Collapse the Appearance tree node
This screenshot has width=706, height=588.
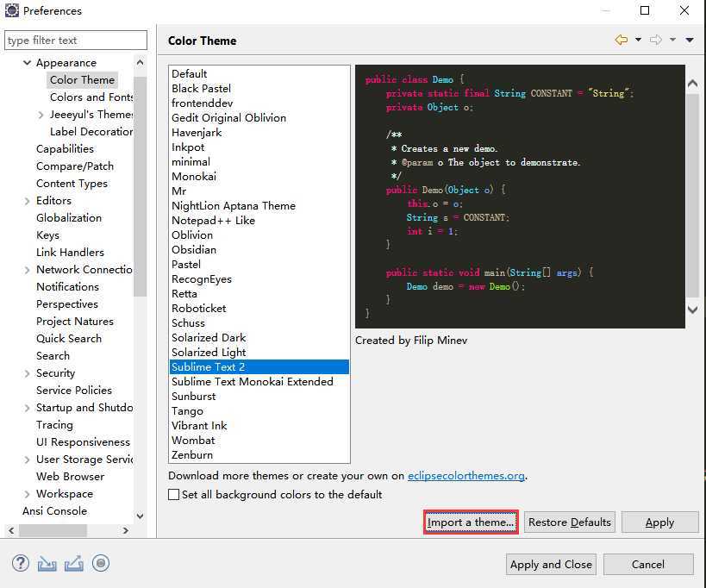[28, 63]
